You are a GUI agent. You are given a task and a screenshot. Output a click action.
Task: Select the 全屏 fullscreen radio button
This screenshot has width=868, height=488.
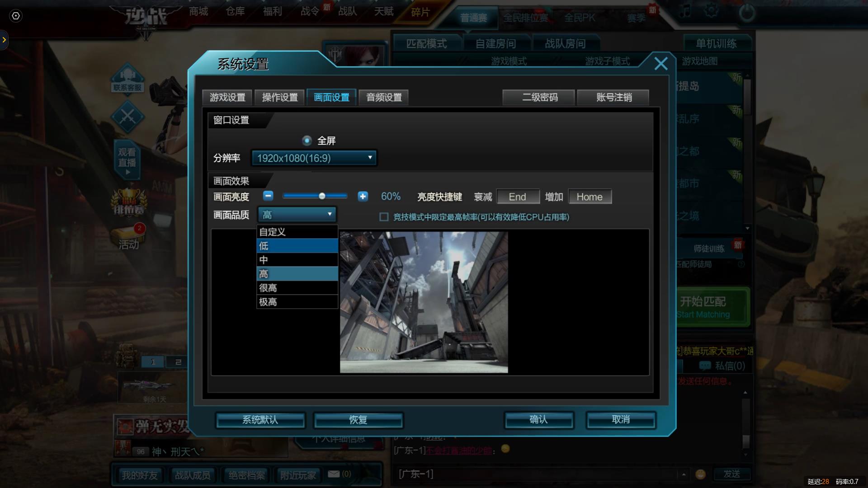[x=307, y=141]
